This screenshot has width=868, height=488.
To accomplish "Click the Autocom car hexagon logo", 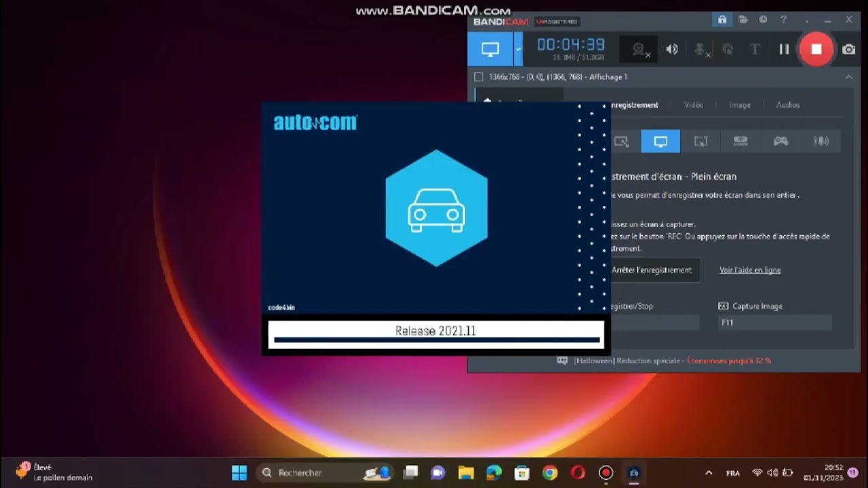I will click(x=436, y=208).
